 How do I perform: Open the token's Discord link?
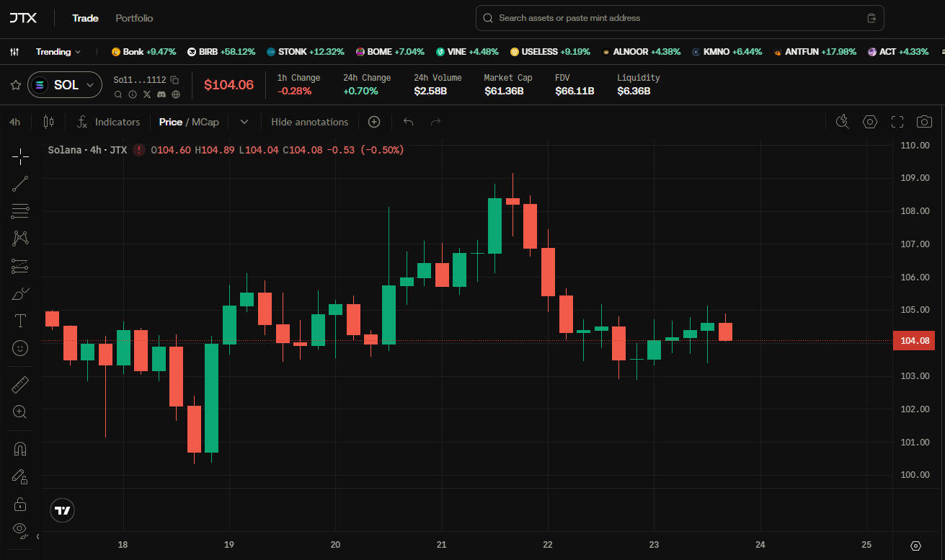tap(161, 94)
